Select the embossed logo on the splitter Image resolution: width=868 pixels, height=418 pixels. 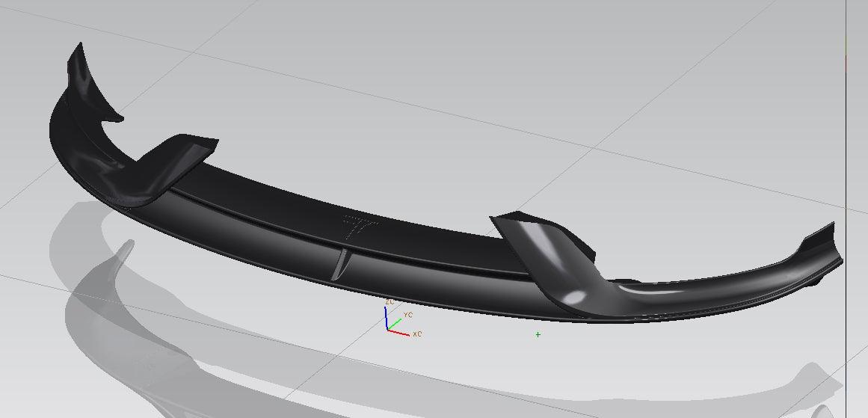point(360,225)
